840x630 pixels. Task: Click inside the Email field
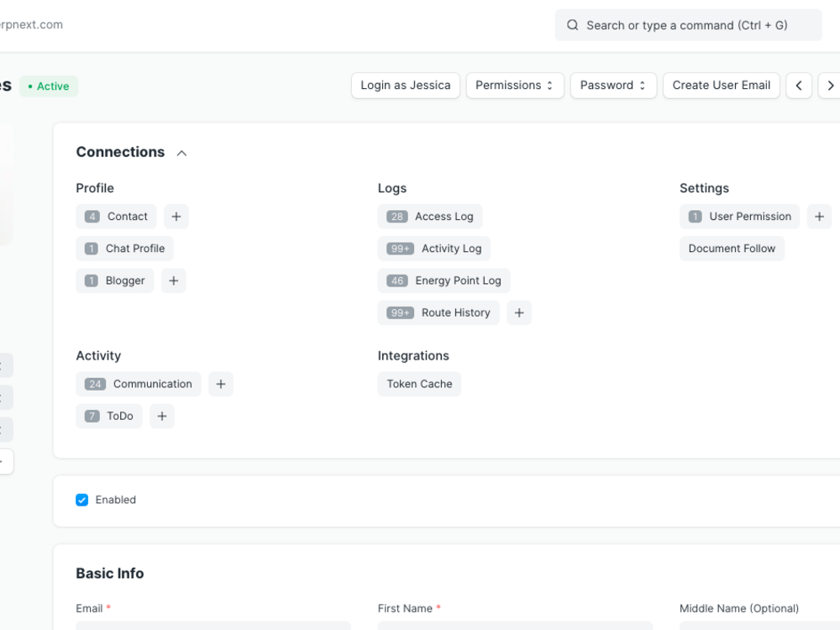(x=213, y=627)
